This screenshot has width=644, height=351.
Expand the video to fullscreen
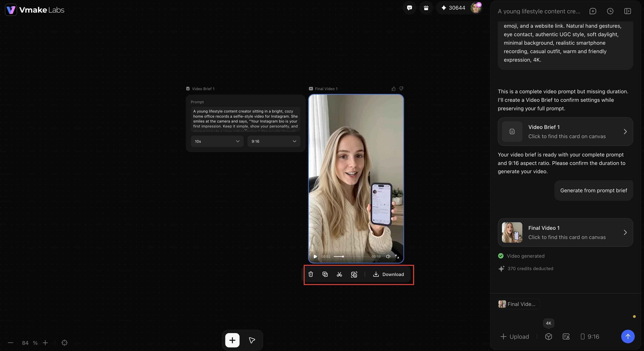[397, 257]
